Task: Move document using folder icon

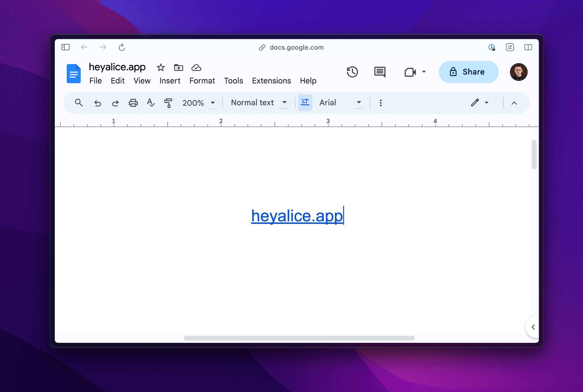Action: (x=178, y=67)
